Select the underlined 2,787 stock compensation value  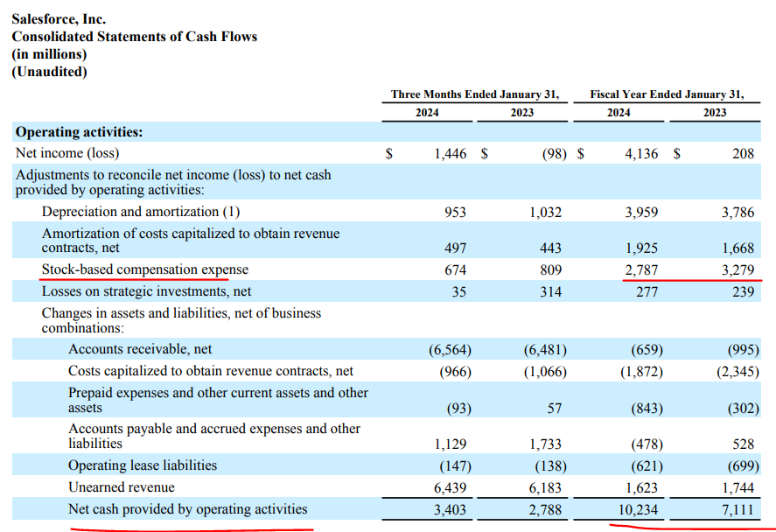(641, 270)
